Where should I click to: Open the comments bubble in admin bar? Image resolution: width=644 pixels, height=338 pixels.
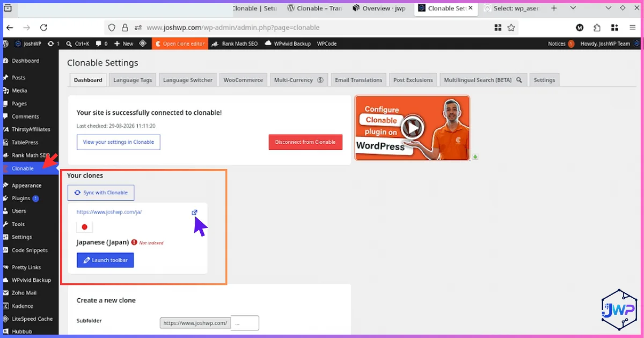[102, 43]
